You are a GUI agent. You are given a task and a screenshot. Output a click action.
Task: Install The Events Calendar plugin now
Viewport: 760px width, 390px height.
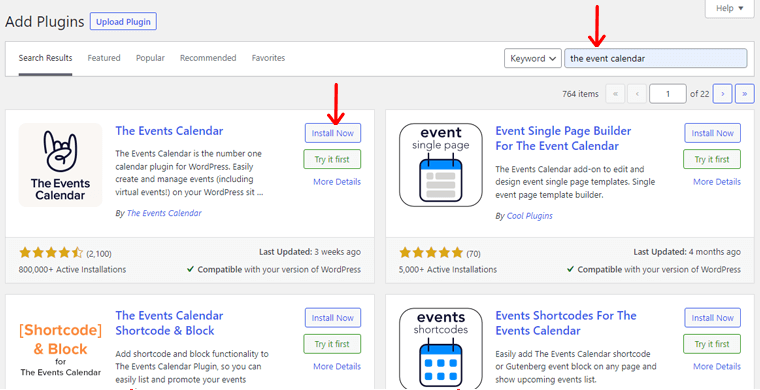332,133
